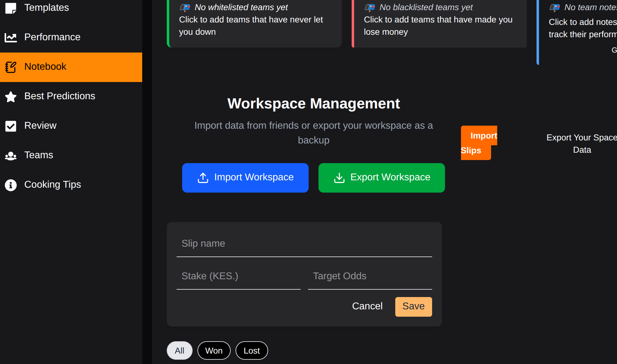Click into the Stake (KES.) field
617x364 pixels.
click(238, 276)
